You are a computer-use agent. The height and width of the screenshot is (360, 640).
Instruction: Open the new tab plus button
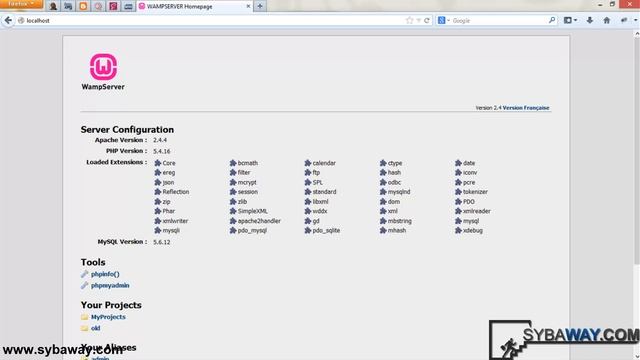click(x=260, y=6)
